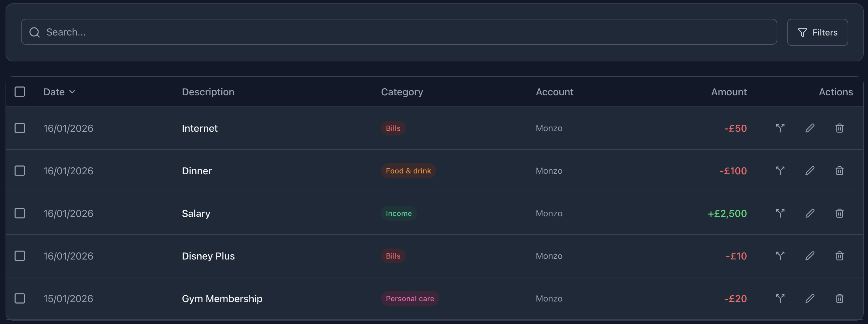Toggle Date sort order via chevron

[73, 92]
